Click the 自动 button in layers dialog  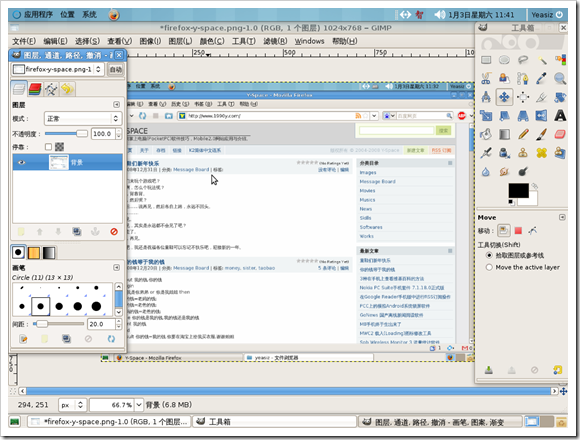[x=115, y=70]
